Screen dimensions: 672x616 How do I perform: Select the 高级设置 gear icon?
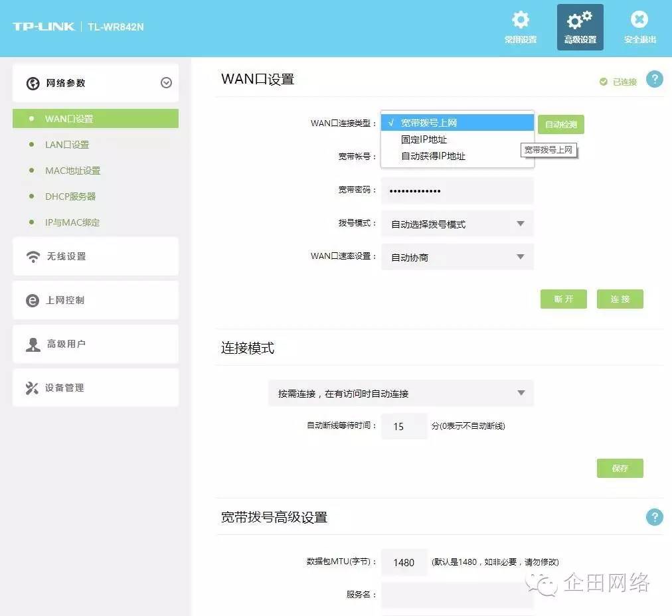579,20
